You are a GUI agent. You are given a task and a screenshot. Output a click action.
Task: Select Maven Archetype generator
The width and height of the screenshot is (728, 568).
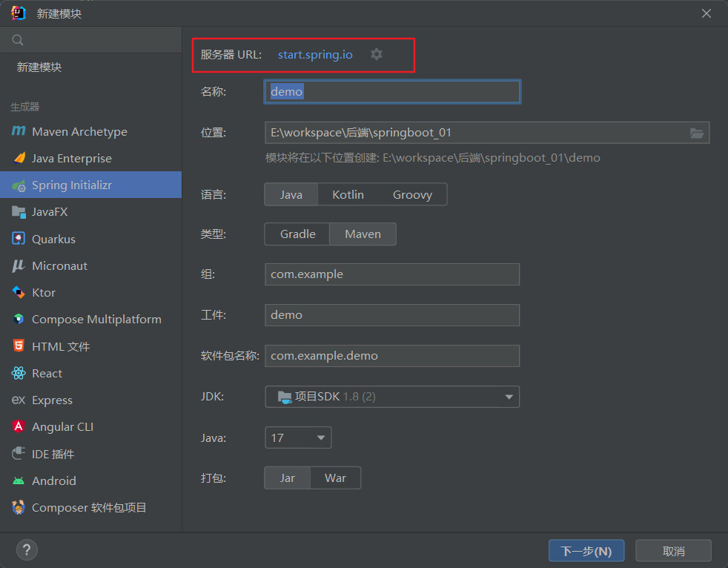91,131
